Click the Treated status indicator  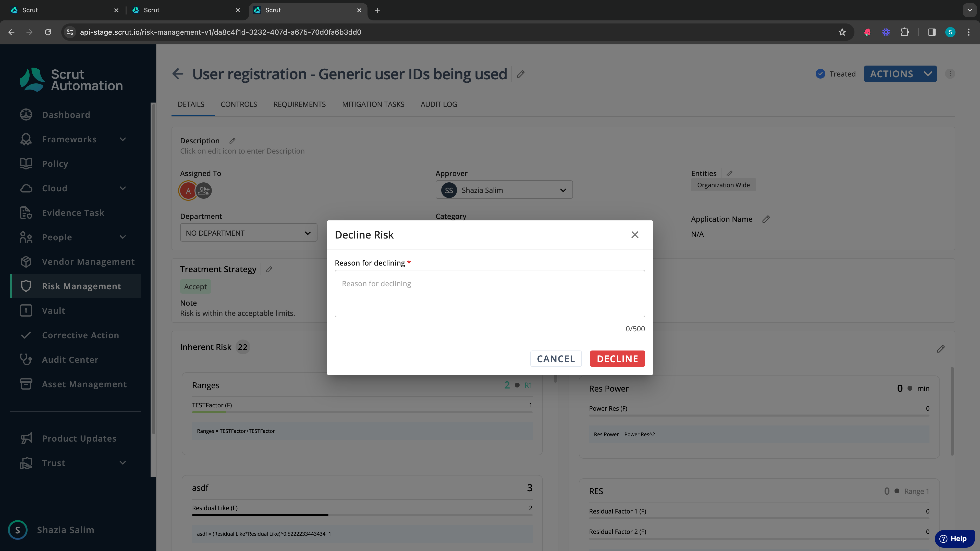(836, 74)
